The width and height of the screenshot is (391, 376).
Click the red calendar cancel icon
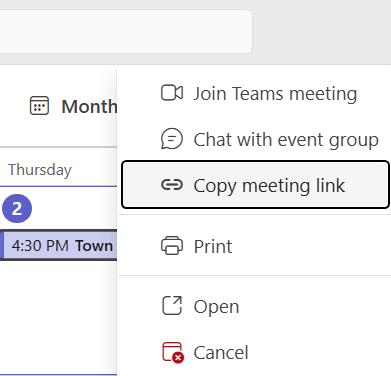click(x=173, y=352)
